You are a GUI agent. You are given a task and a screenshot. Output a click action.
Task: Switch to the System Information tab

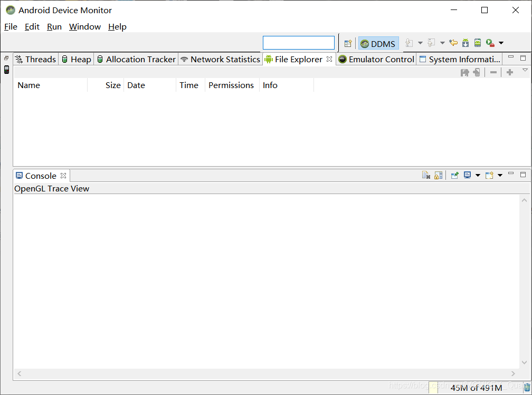pos(460,60)
